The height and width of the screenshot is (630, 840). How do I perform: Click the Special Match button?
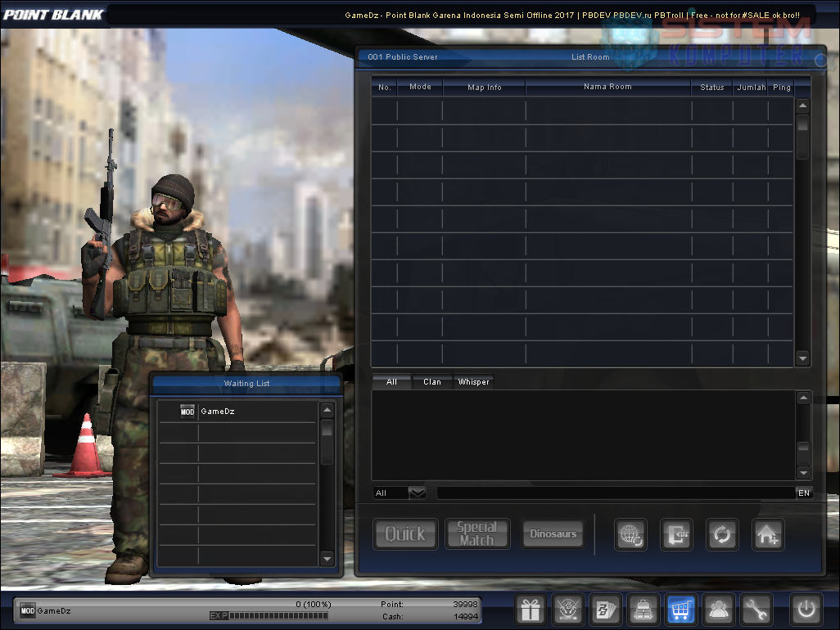pos(476,533)
